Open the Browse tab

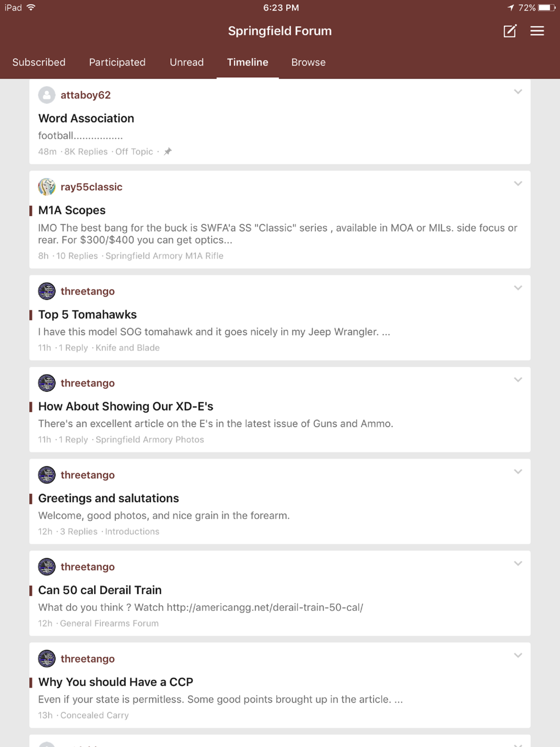(x=308, y=62)
